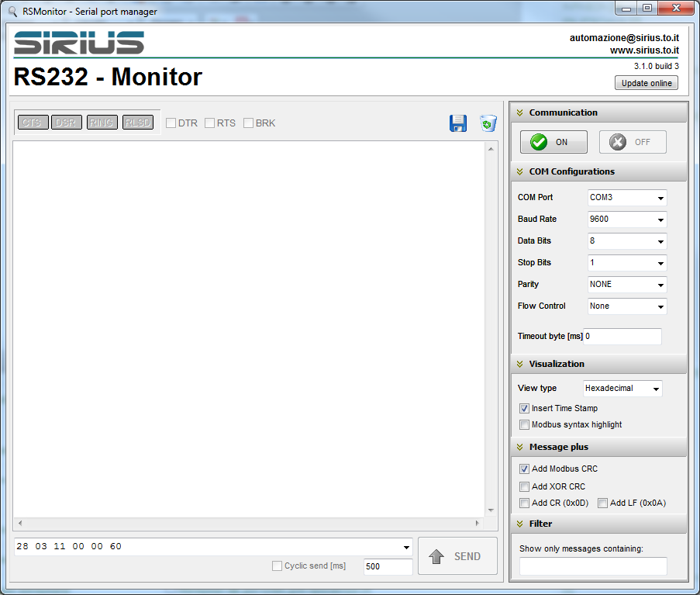700x595 pixels.
Task: Click the recycle bin clear icon
Action: (x=488, y=123)
